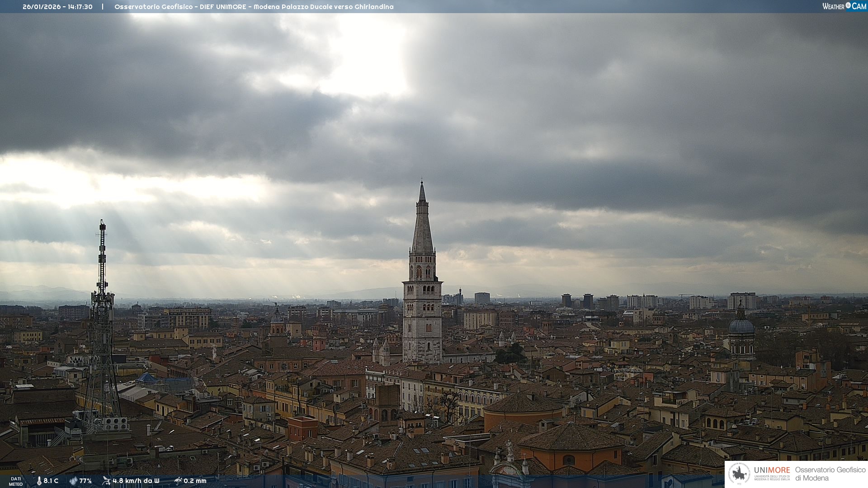Click the grey church dome on right
The image size is (868, 488).
(x=741, y=326)
